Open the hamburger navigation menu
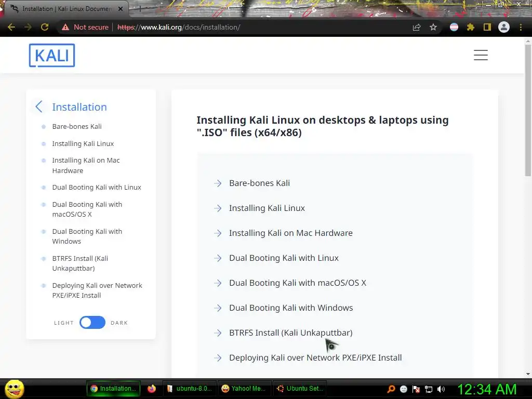Screen dimensions: 532x399 click(x=481, y=55)
